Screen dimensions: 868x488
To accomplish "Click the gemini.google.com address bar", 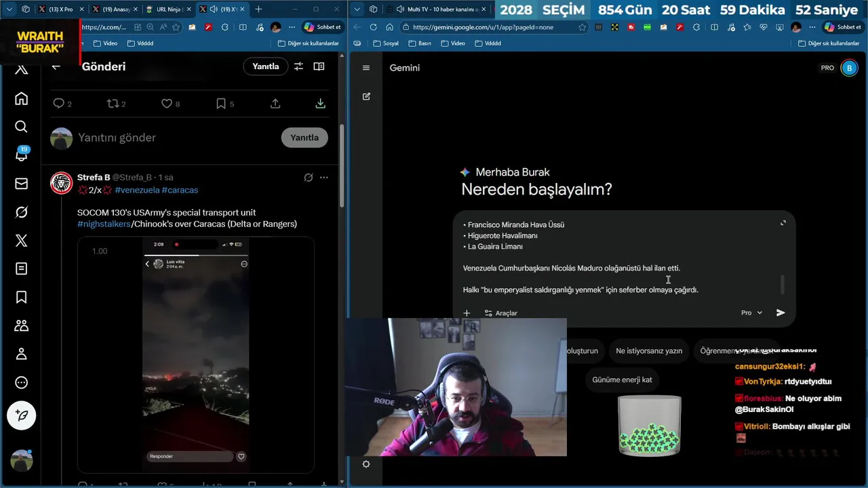I will point(484,27).
